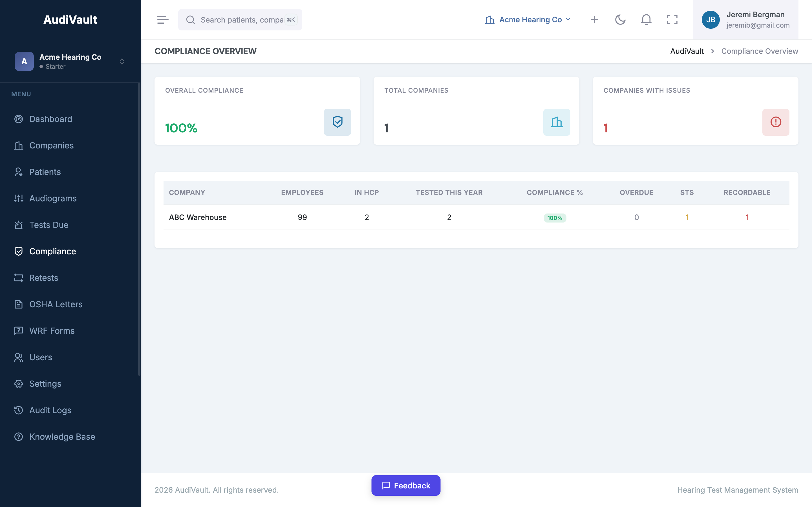Navigate to the OSHA Letters menu item
812x507 pixels.
(56, 304)
